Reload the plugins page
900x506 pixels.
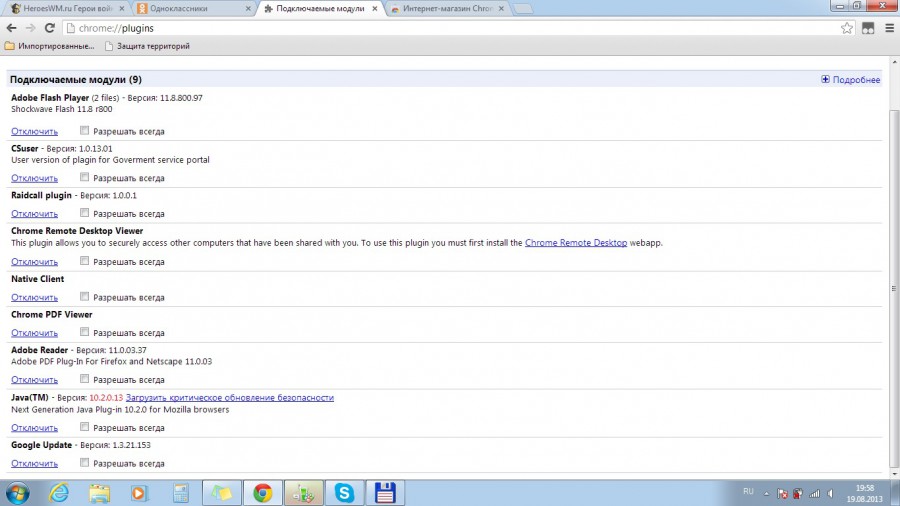pyautogui.click(x=49, y=28)
